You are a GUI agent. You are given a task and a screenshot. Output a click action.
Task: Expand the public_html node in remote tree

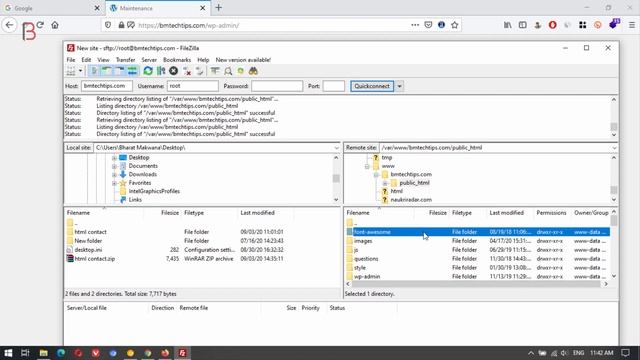pyautogui.click(x=384, y=183)
